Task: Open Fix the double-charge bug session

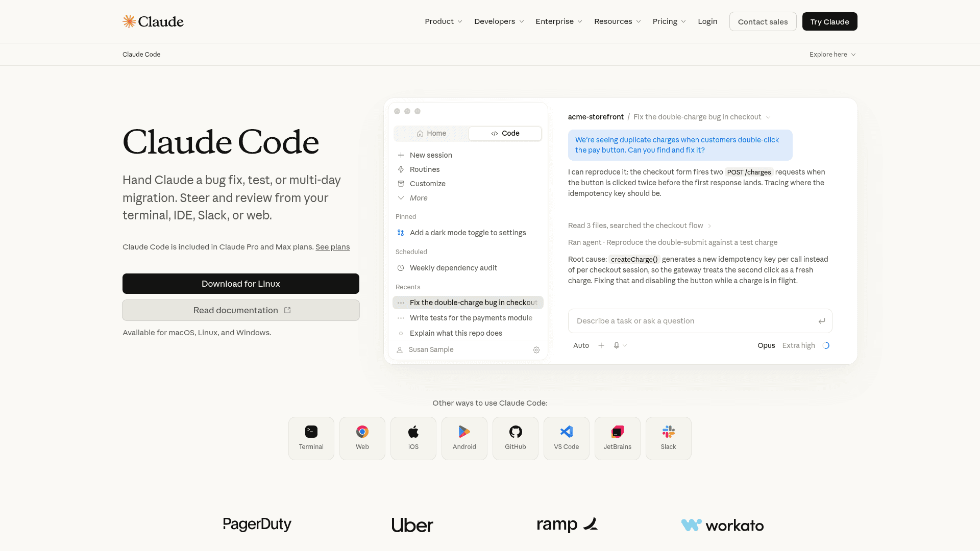Action: (468, 303)
